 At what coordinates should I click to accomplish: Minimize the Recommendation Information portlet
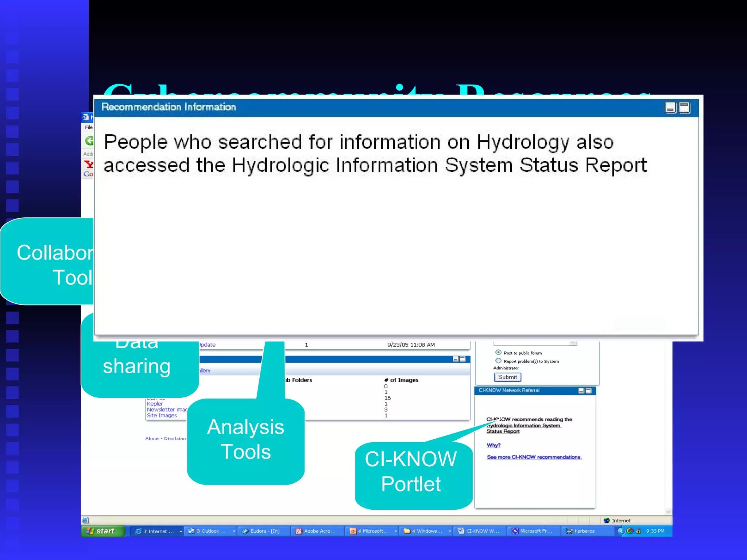coord(670,108)
